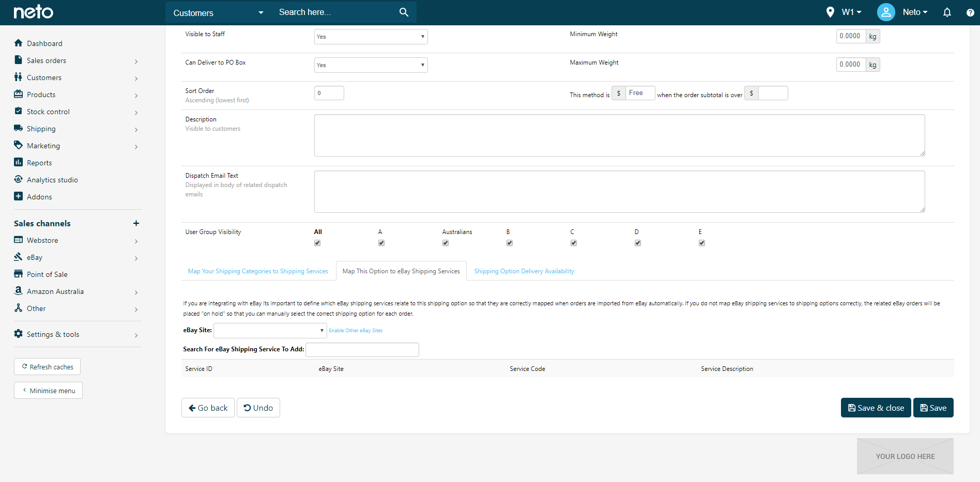This screenshot has height=482, width=980.
Task: Open the W1 warehouse dropdown
Action: pos(851,12)
